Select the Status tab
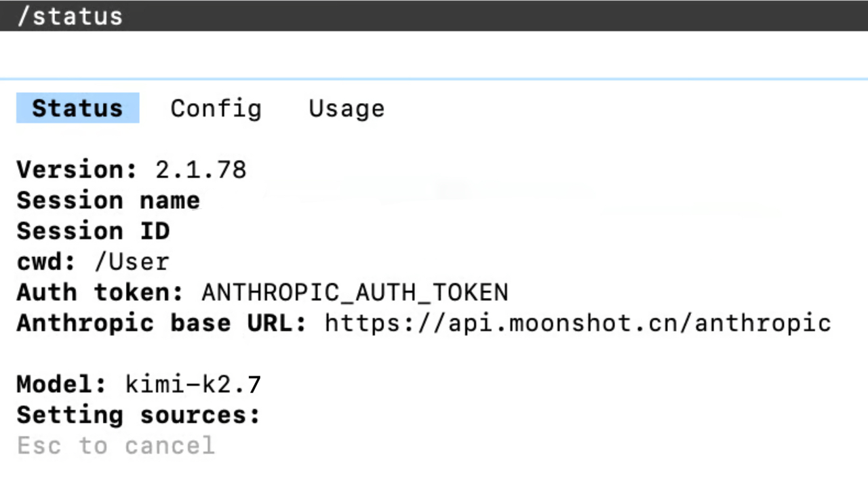This screenshot has height=486, width=868. click(77, 108)
